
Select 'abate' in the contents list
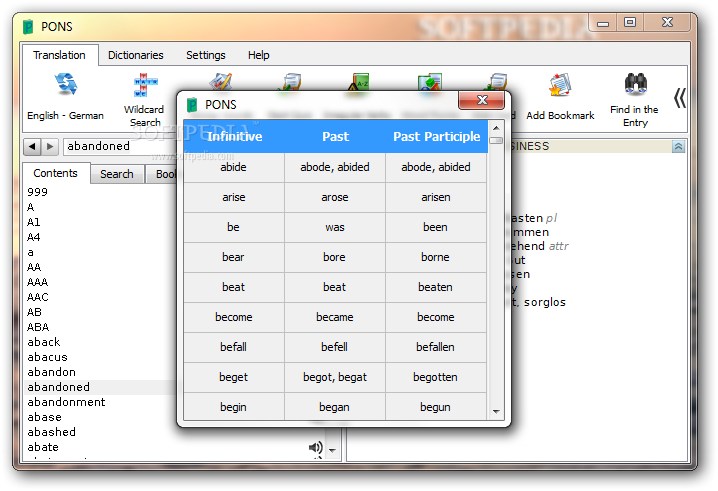(x=43, y=447)
